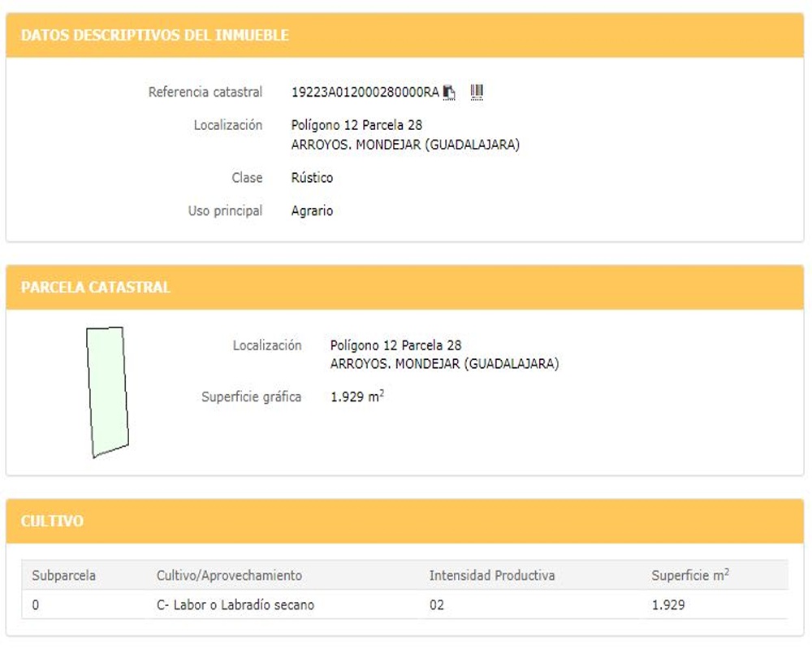Click the Subparcela column header

point(63,575)
